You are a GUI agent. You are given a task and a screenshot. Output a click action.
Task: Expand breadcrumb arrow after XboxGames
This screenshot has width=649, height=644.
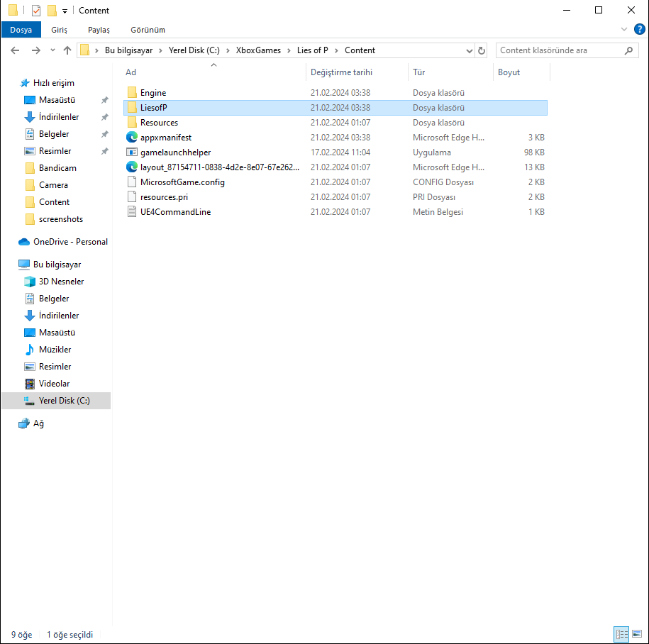click(x=289, y=50)
